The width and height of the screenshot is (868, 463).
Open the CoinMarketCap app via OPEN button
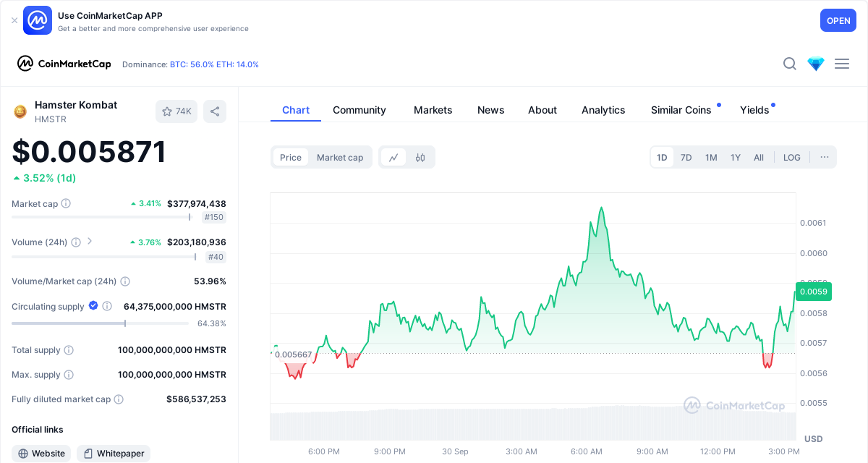[x=838, y=20]
